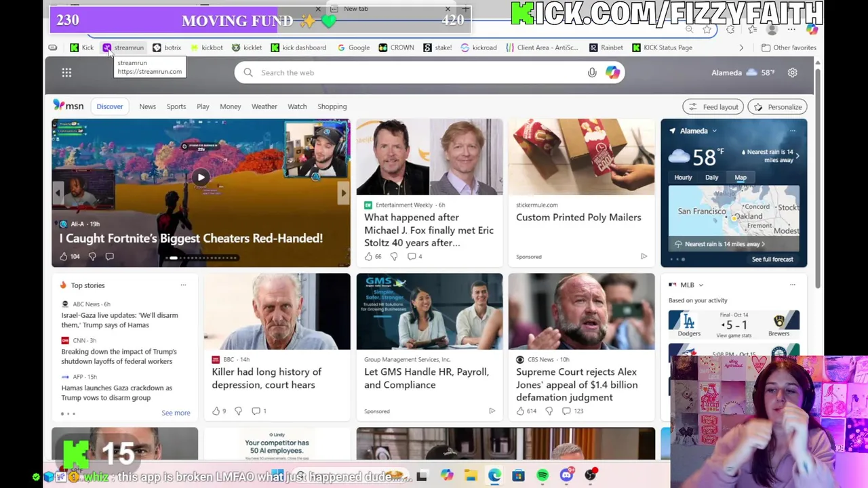Open Top stories more options menu
This screenshot has width=868, height=488.
click(x=183, y=285)
